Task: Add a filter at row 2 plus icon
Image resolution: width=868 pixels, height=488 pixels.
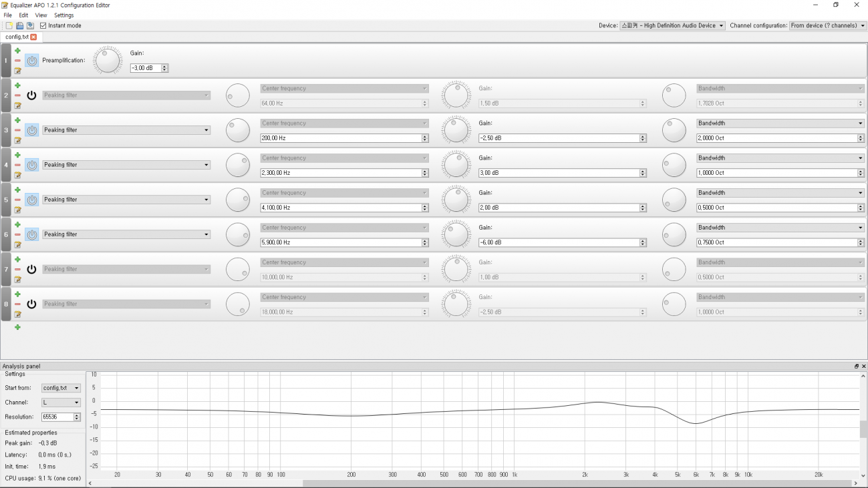Action: 17,85
